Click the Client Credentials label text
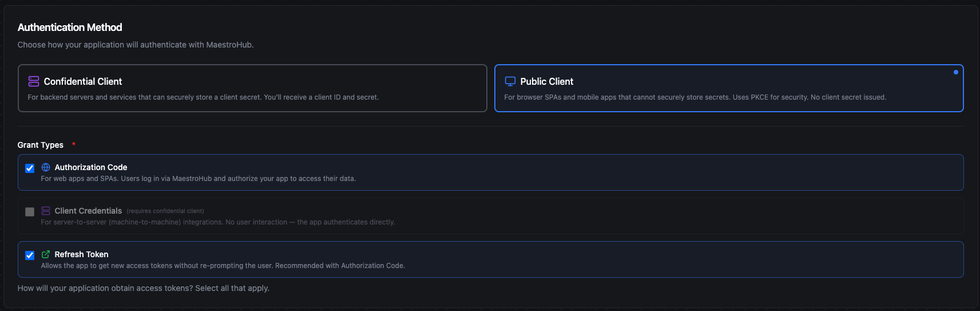Image resolution: width=980 pixels, height=311 pixels. tap(88, 211)
